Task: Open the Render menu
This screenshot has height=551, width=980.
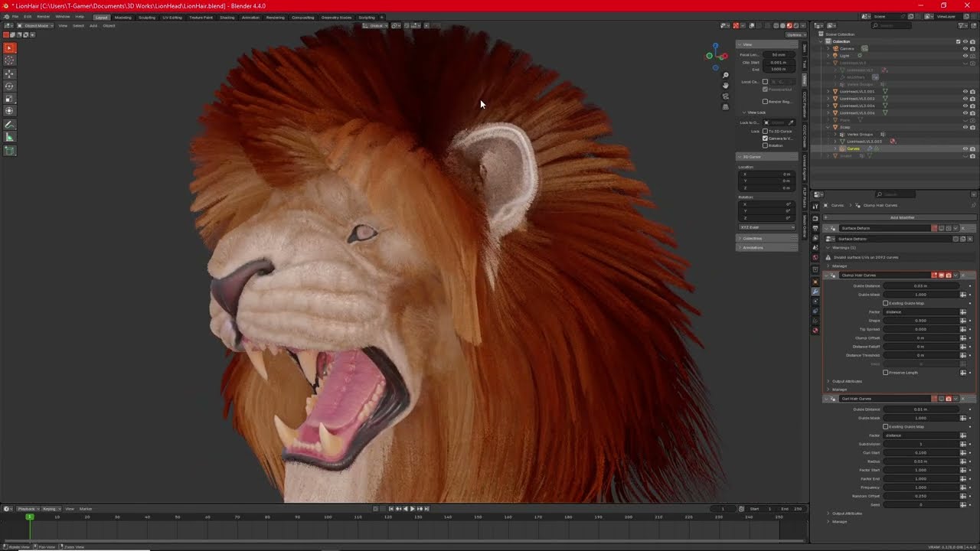Action: pyautogui.click(x=44, y=17)
